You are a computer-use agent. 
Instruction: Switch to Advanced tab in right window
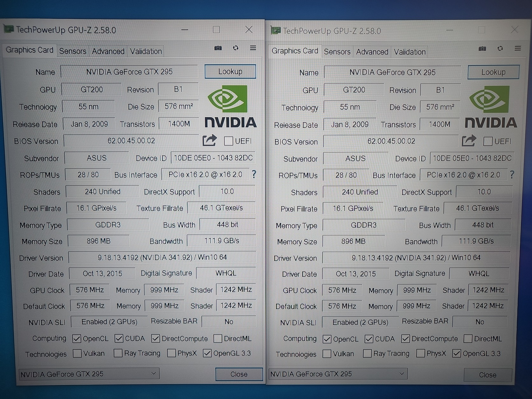point(372,52)
